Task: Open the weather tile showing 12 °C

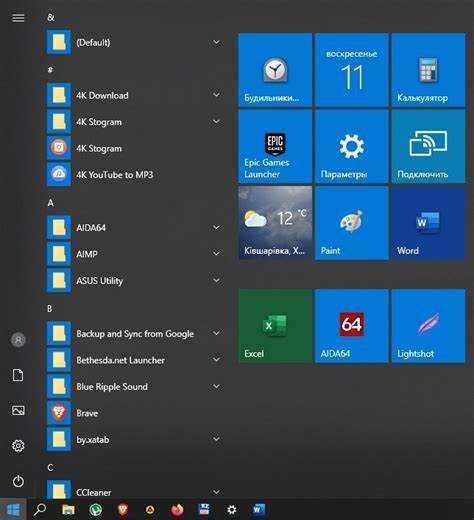Action: [x=275, y=223]
